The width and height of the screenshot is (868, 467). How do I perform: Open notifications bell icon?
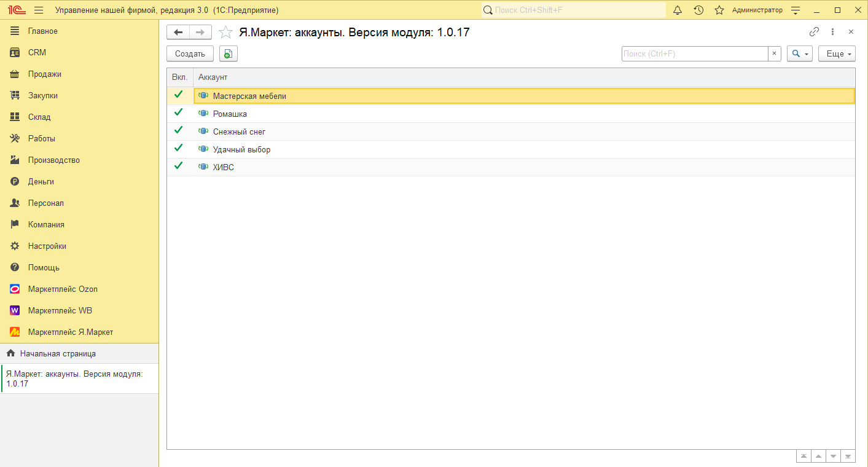[678, 10]
